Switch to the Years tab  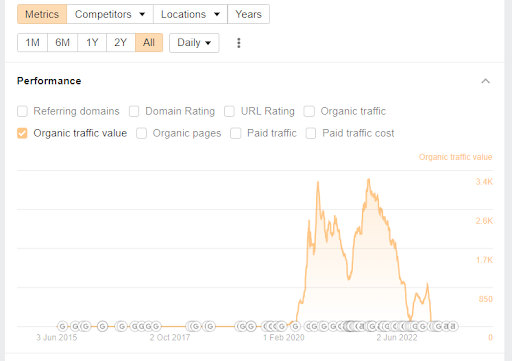(x=248, y=14)
